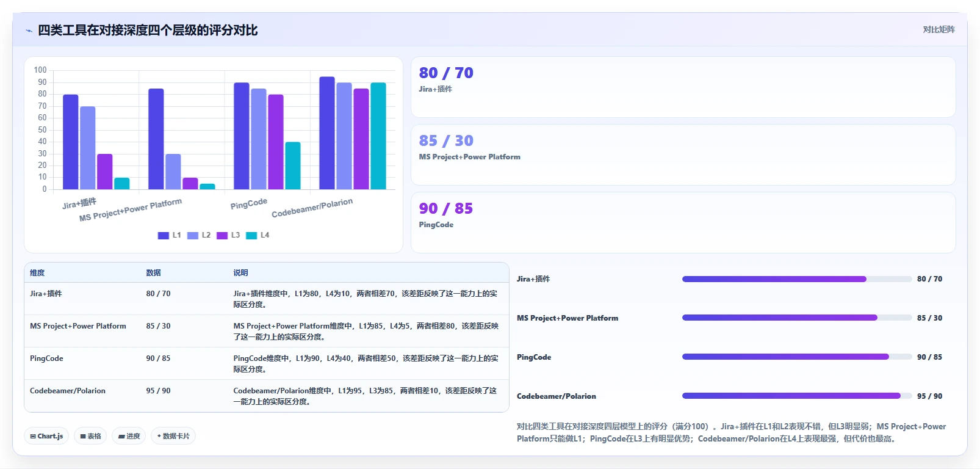Click the 维度 column header
The image size is (980, 469).
[37, 273]
